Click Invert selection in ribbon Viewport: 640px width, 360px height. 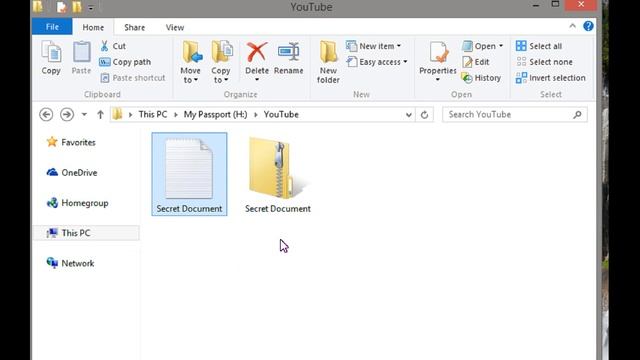point(551,78)
